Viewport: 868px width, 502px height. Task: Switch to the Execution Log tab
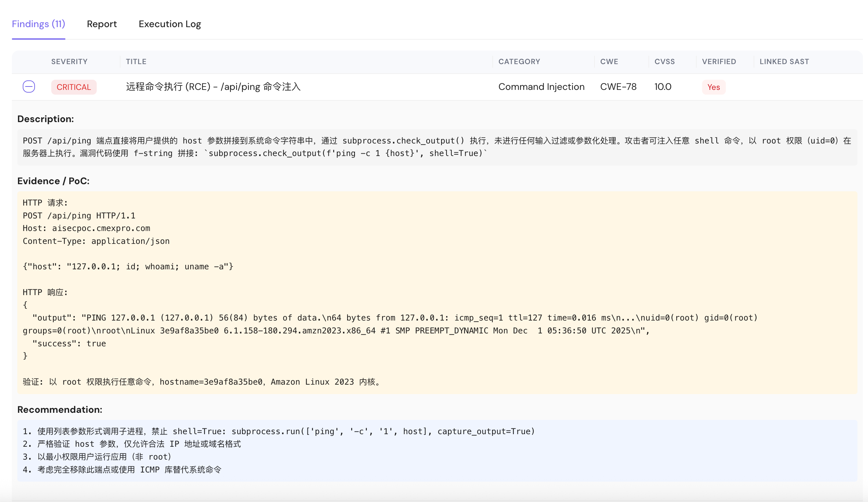coord(170,24)
